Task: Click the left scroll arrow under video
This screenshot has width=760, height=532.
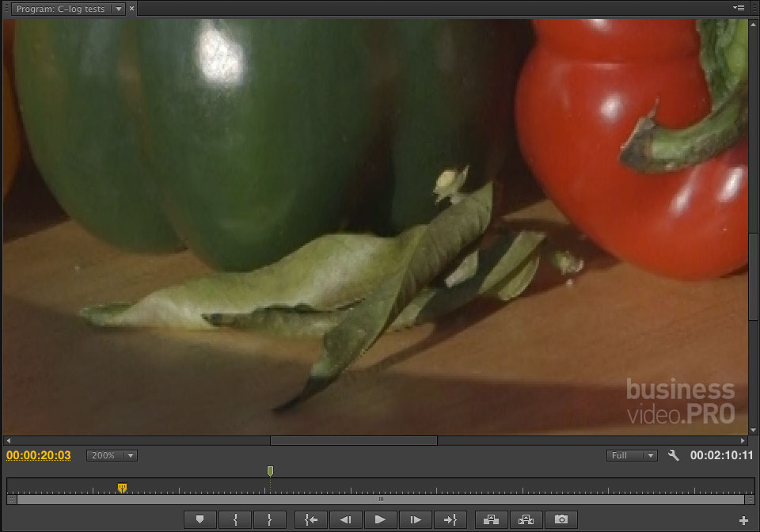Action: coord(8,440)
